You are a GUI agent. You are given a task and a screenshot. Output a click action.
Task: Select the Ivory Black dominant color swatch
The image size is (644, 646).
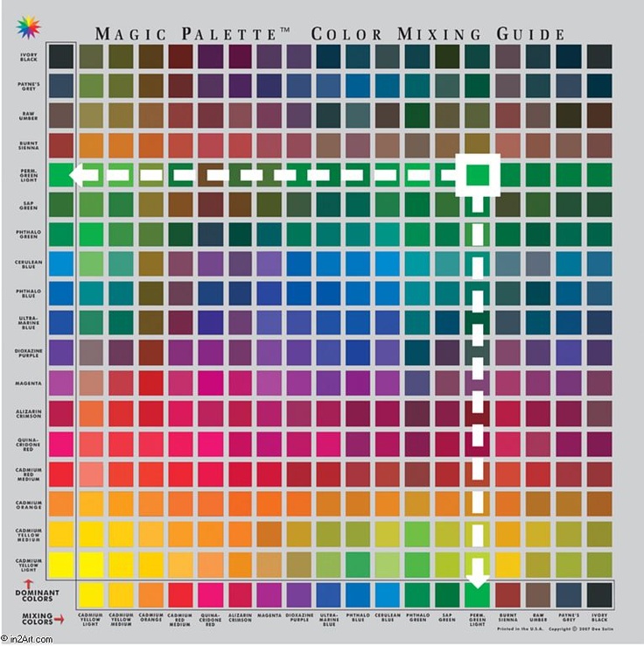tap(61, 57)
